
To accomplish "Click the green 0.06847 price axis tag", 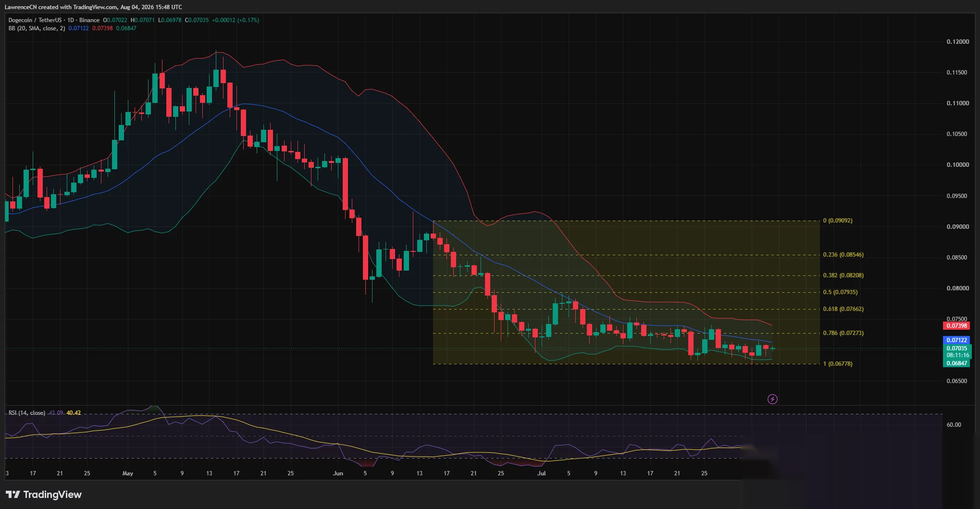I will (x=956, y=363).
